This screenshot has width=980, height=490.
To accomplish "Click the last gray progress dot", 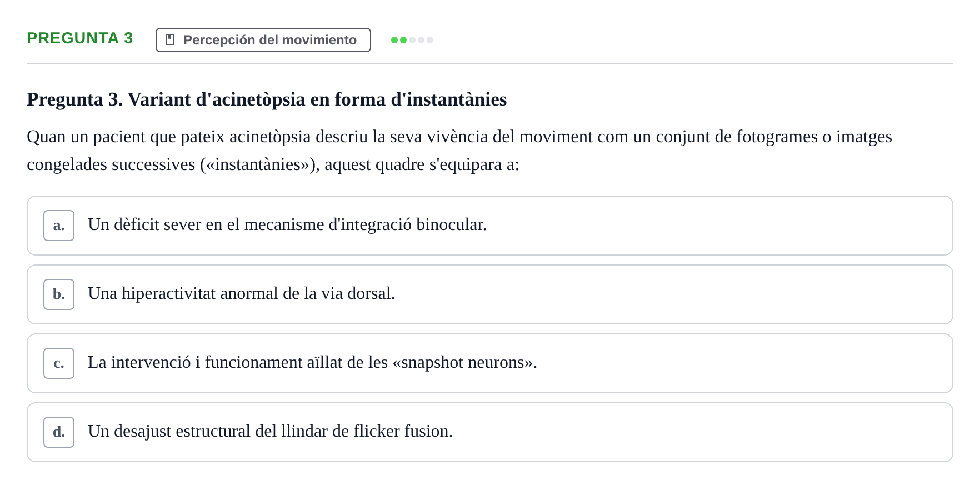I will 430,40.
